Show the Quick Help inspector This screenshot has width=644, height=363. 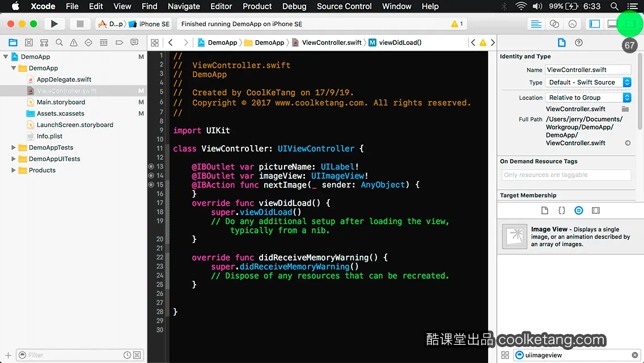(579, 43)
